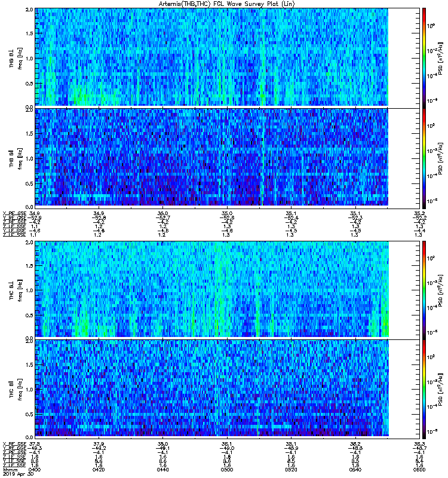This screenshot has height=478, width=448.
Task: Click the 'hhmm' time format label
Action: (x=10, y=470)
